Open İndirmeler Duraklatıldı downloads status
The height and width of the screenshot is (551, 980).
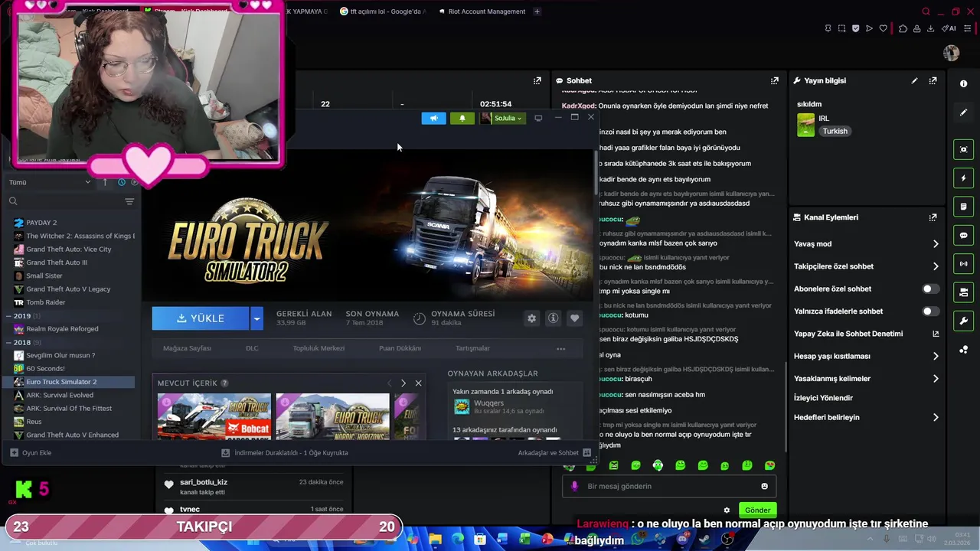[285, 453]
